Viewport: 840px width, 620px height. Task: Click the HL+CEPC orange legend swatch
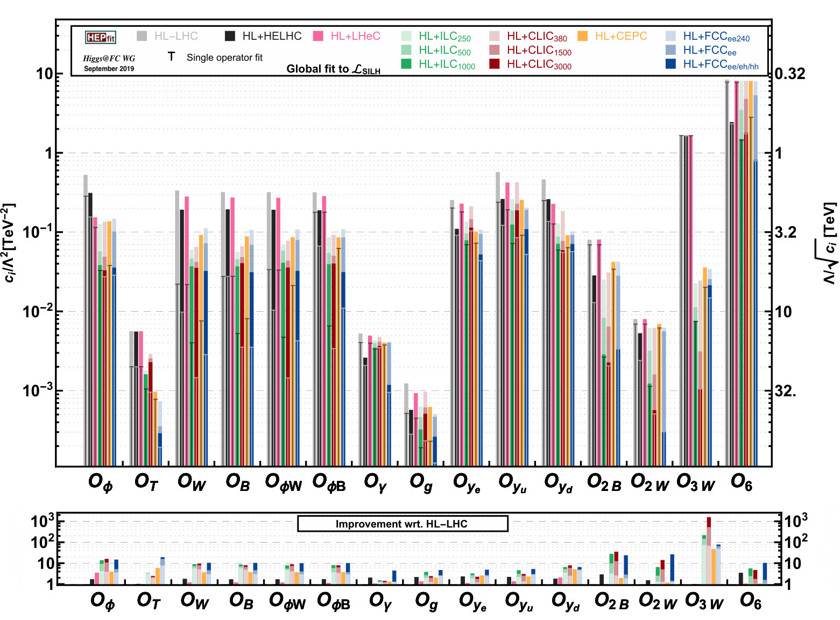click(x=583, y=36)
